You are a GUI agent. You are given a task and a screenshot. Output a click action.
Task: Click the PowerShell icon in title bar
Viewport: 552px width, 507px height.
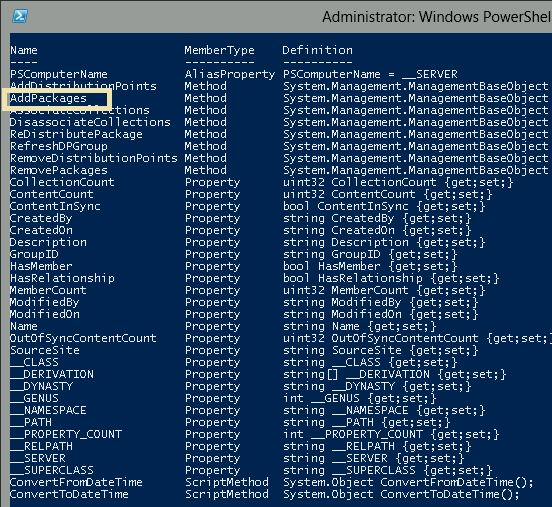pyautogui.click(x=20, y=16)
